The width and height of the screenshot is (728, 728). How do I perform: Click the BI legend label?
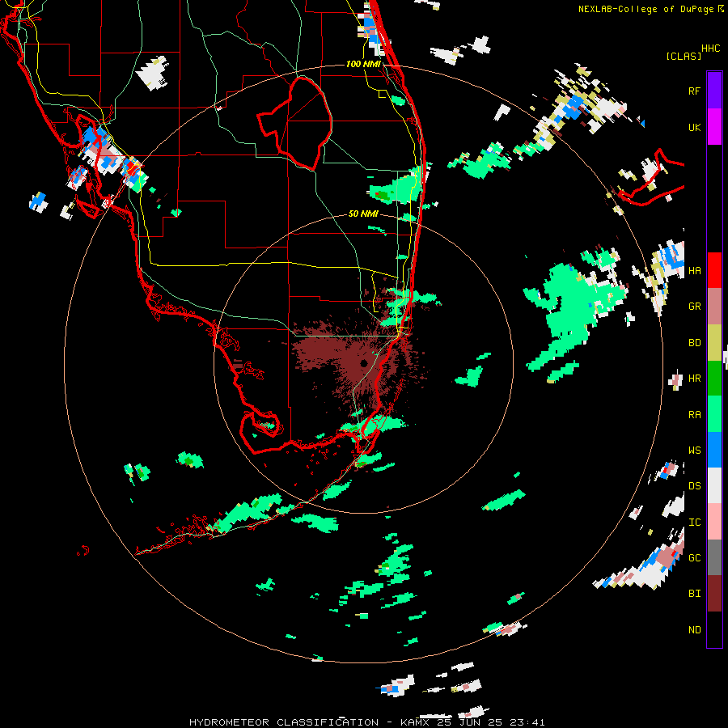tap(694, 594)
